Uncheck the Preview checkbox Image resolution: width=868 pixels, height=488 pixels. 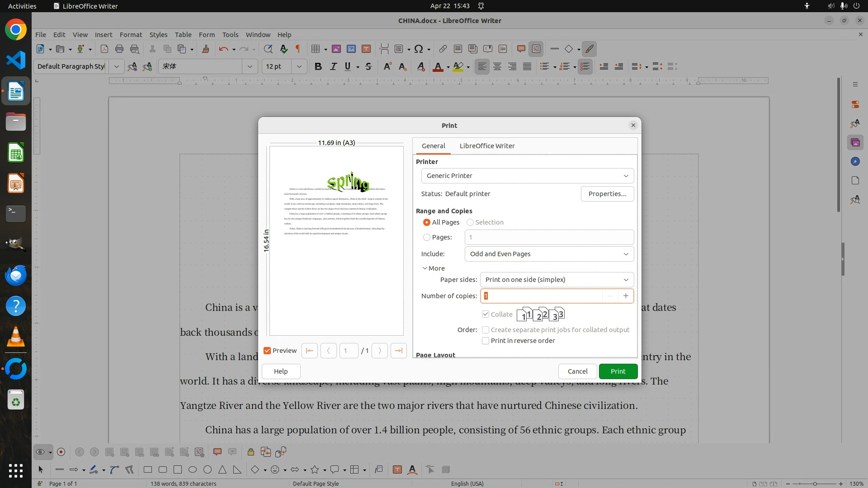tap(267, 351)
